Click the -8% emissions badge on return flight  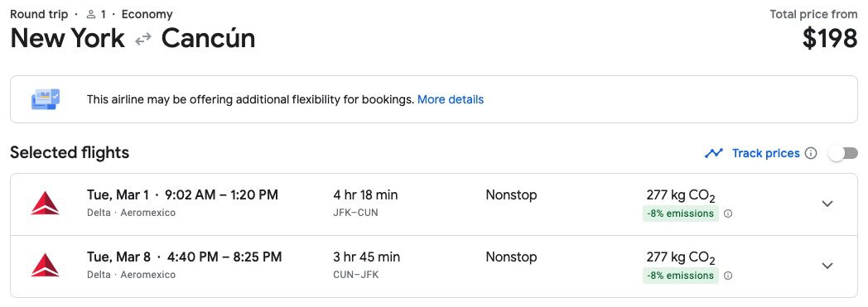(x=680, y=276)
